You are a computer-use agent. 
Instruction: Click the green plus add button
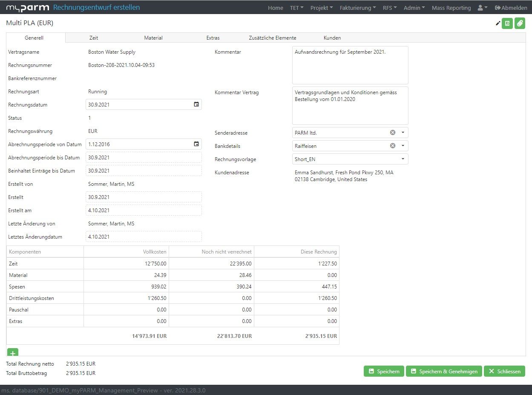13,353
